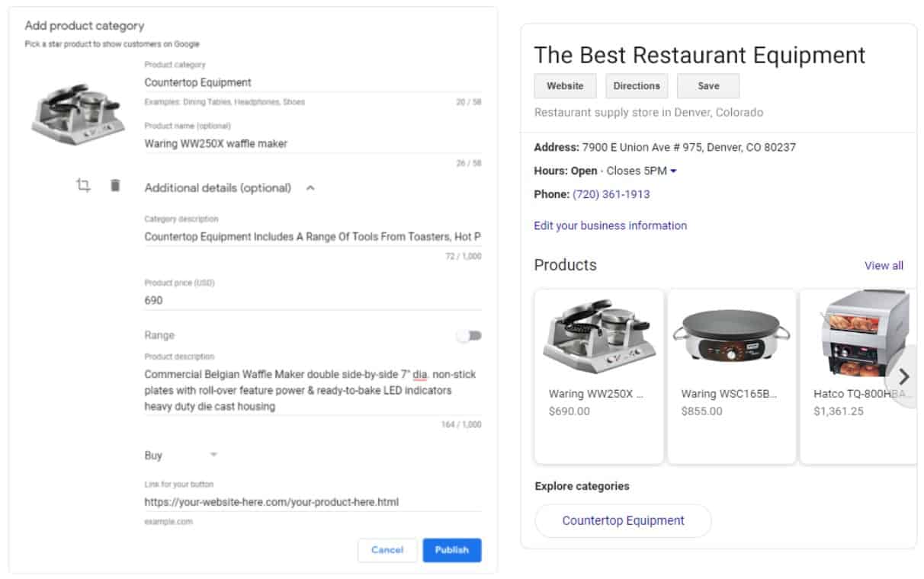924x579 pixels.
Task: Edit the Link for your button field
Action: pyautogui.click(x=313, y=502)
